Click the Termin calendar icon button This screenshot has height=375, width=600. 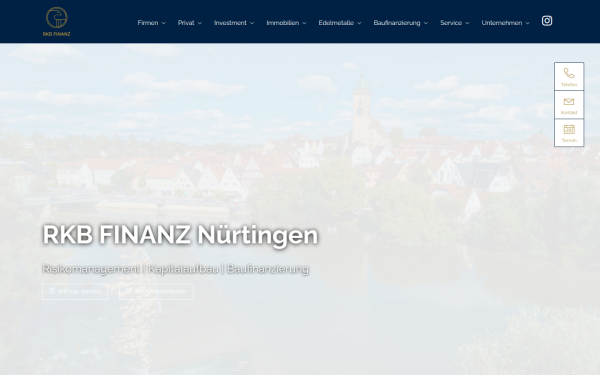pyautogui.click(x=569, y=133)
